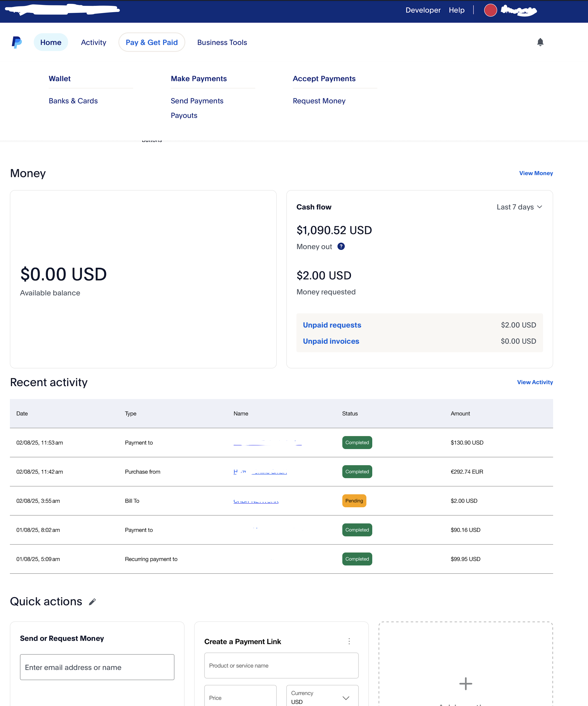The width and height of the screenshot is (588, 706).
Task: Open Create a Payment Link options menu
Action: 349,641
